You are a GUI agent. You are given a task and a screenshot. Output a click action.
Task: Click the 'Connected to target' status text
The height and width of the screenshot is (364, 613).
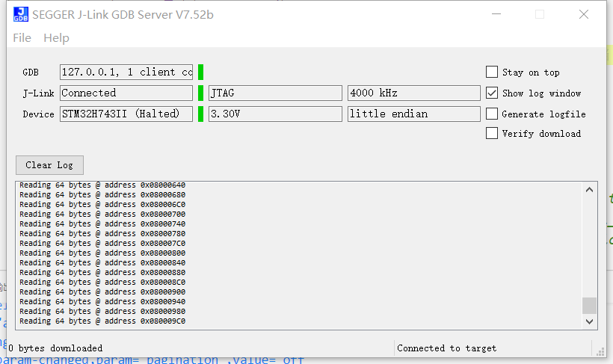tap(447, 348)
